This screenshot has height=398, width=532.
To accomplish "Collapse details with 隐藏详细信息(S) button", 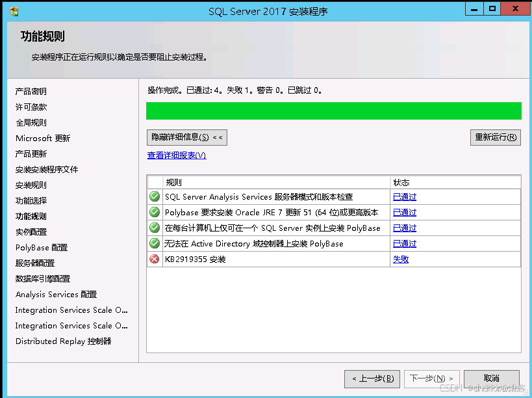I will coord(187,137).
